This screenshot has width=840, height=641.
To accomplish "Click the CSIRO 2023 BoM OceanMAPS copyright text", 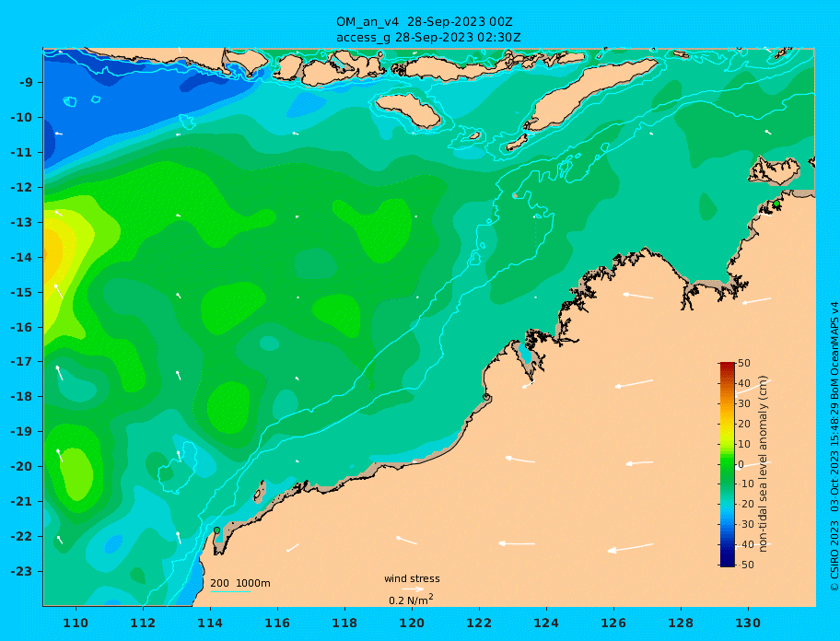I will (834, 448).
